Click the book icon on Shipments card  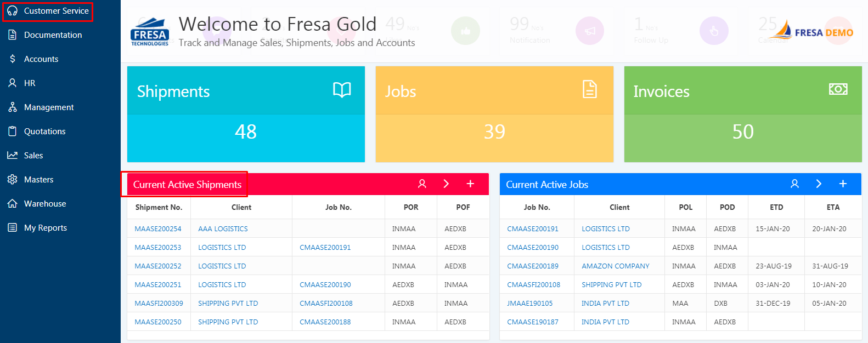click(x=342, y=90)
